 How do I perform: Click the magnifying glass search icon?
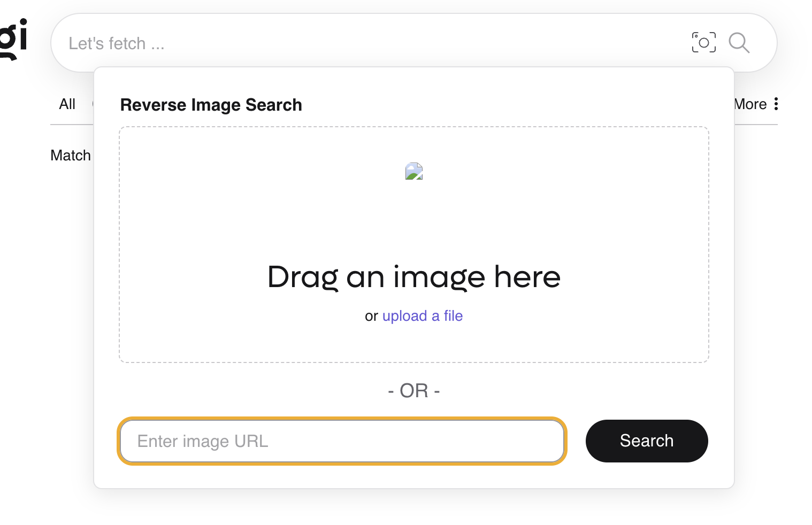click(x=739, y=43)
